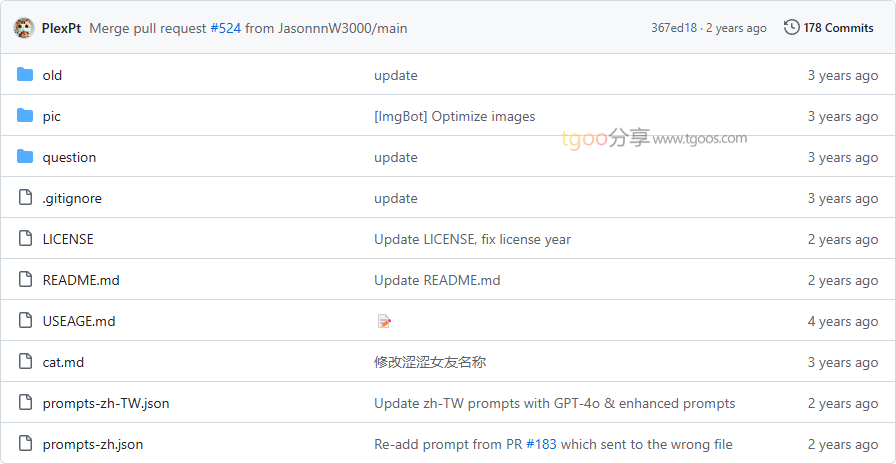Click the question folder icon
The height and width of the screenshot is (464, 896).
tap(25, 157)
